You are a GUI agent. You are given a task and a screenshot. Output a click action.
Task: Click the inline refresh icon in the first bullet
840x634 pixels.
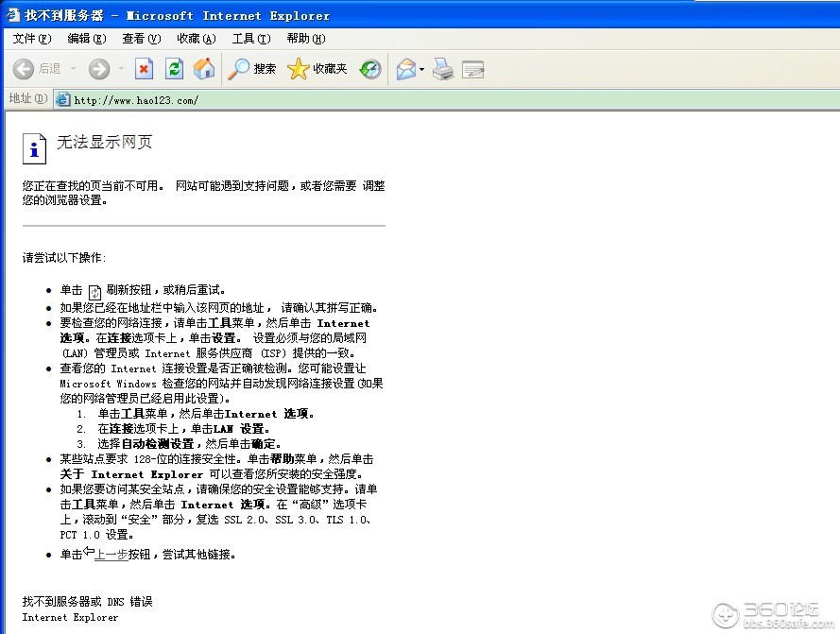coord(94,292)
